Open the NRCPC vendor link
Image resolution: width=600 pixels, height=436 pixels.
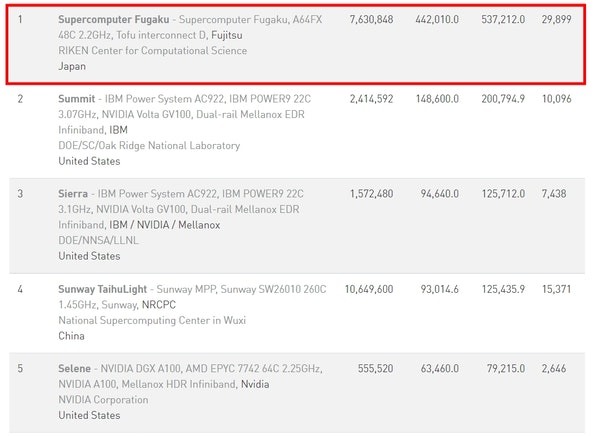[x=159, y=305]
